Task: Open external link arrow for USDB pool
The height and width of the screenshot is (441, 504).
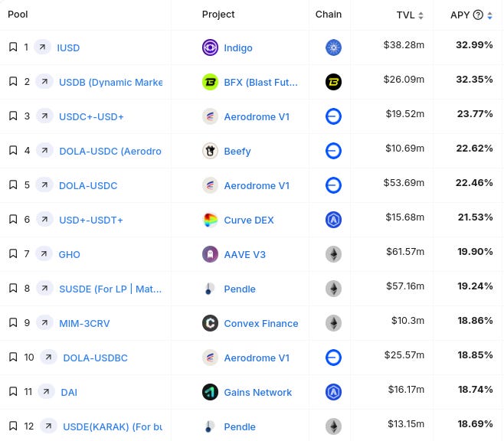Action: 44,82
